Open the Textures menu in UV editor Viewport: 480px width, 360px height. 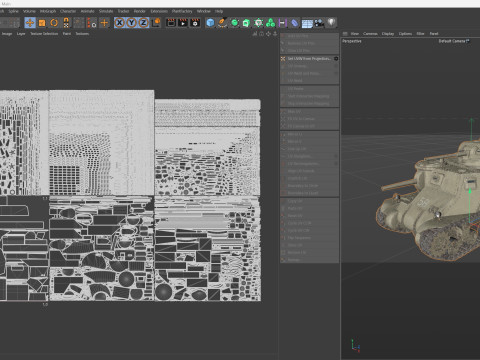pyautogui.click(x=82, y=34)
